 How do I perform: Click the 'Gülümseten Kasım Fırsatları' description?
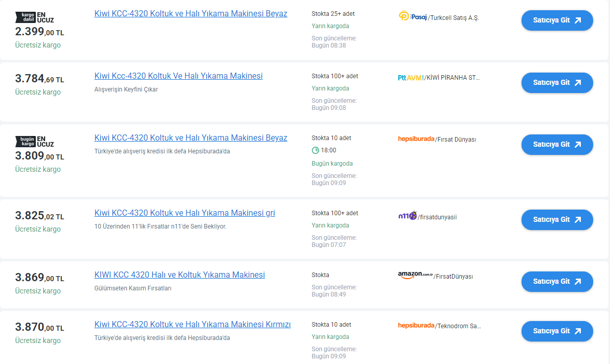(132, 288)
